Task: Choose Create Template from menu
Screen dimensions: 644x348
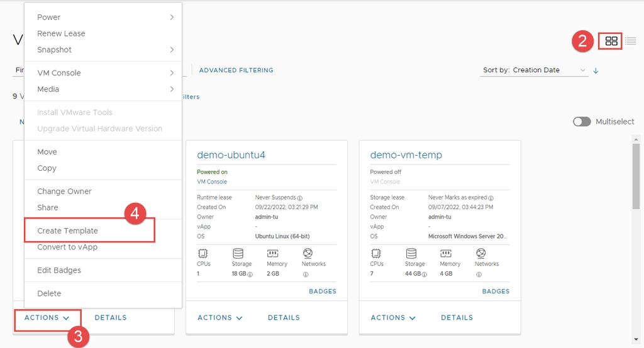Action: coord(68,231)
